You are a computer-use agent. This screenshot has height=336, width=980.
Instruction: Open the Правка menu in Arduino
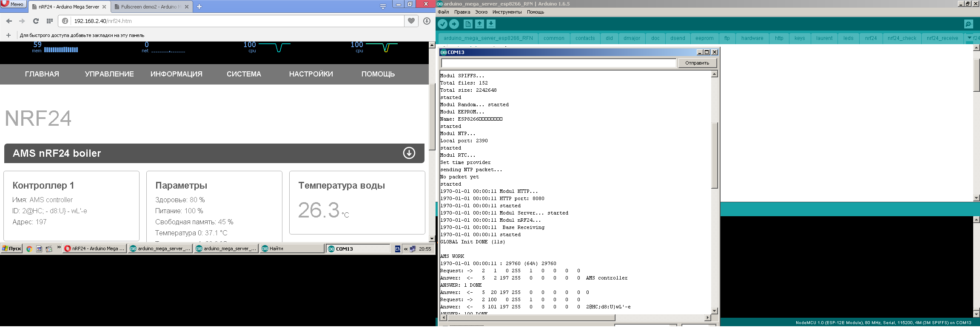click(x=462, y=12)
